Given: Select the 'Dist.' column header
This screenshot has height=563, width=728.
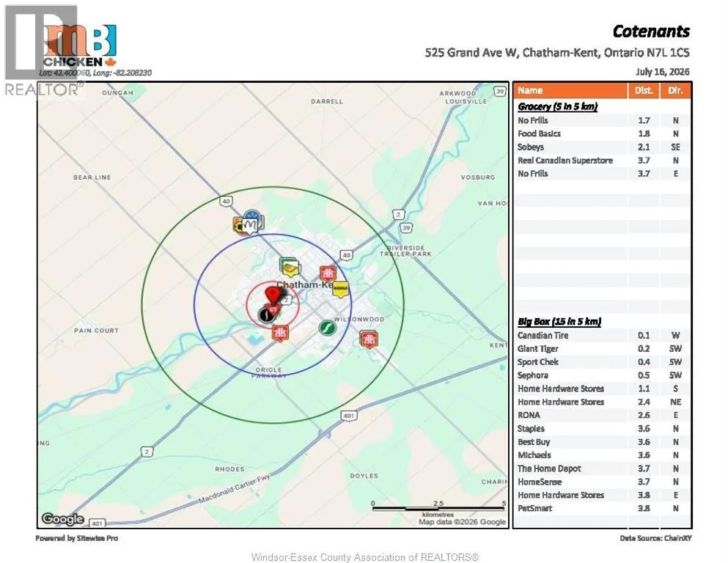Looking at the screenshot, I should 644,90.
